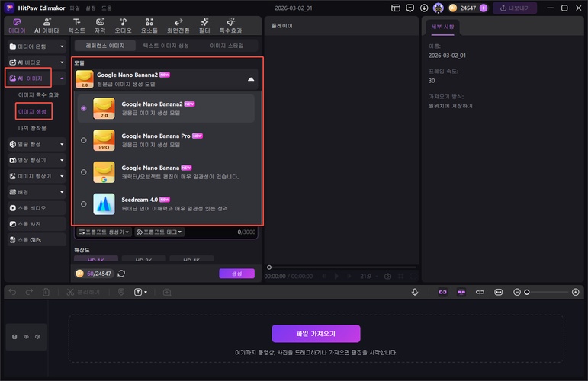Click the 분리하기 split scissors tool
This screenshot has width=588, height=381.
tap(83, 292)
